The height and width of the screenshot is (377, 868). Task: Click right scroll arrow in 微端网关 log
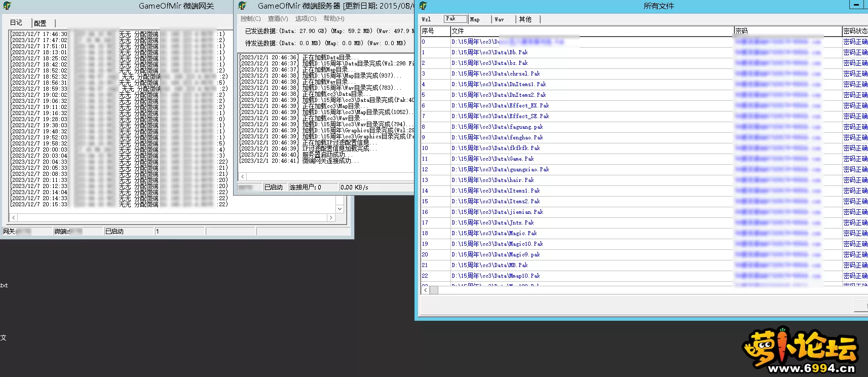click(331, 217)
